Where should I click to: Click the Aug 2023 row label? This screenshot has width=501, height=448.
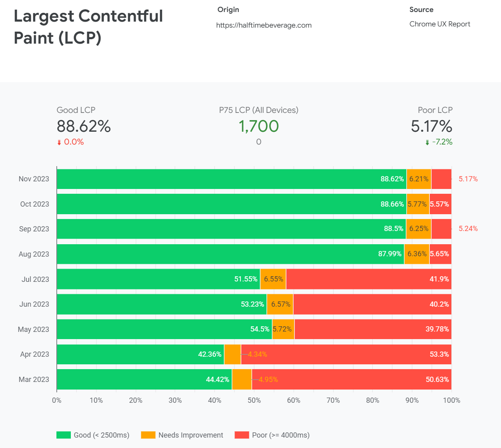[x=34, y=254]
